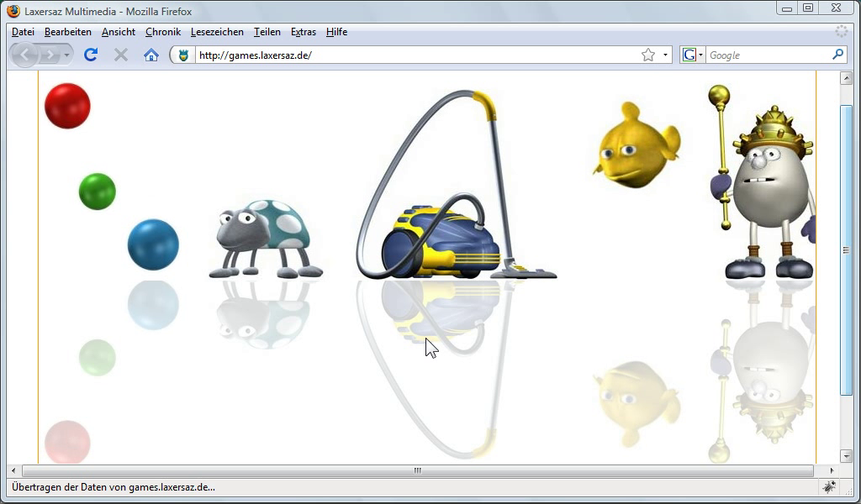Image resolution: width=861 pixels, height=504 pixels.
Task: Reload the page with the refresh icon
Action: coord(91,55)
